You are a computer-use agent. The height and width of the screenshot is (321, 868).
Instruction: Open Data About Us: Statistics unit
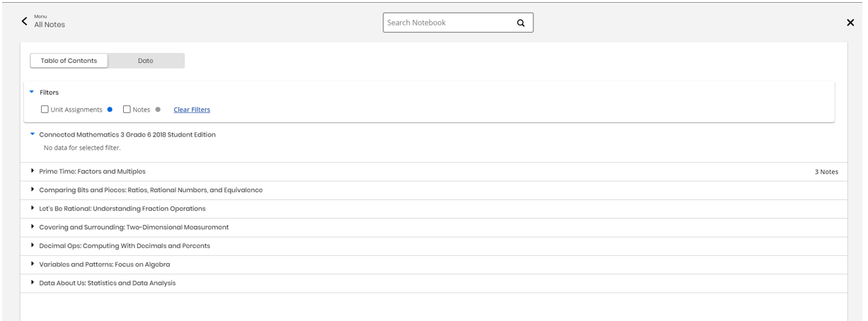[107, 283]
